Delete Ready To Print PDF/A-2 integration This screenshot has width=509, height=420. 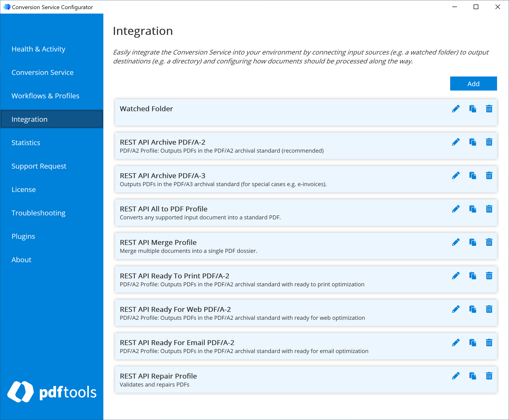coord(489,276)
